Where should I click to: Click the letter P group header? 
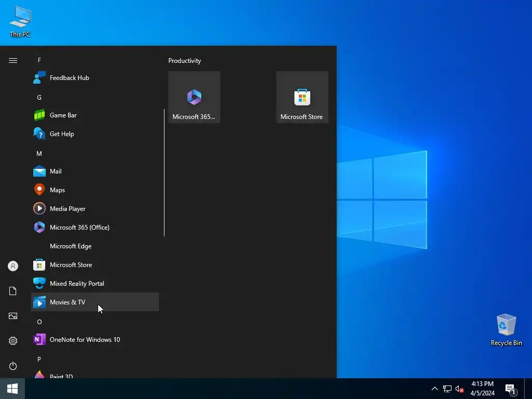click(x=39, y=359)
